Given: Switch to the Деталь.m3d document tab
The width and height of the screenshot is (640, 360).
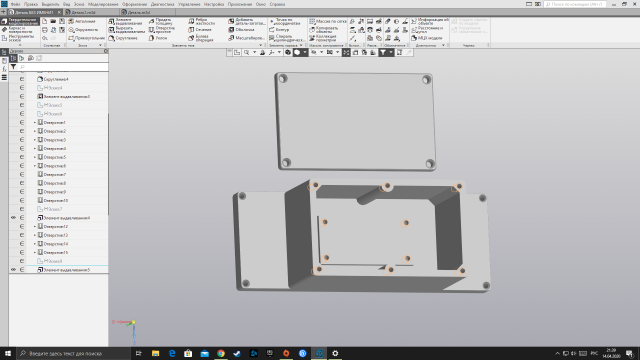Looking at the screenshot, I should click(139, 13).
